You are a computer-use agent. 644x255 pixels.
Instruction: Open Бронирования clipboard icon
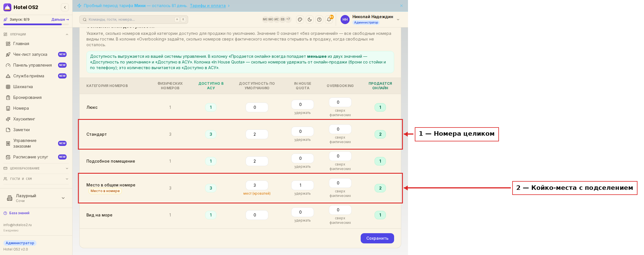point(8,97)
